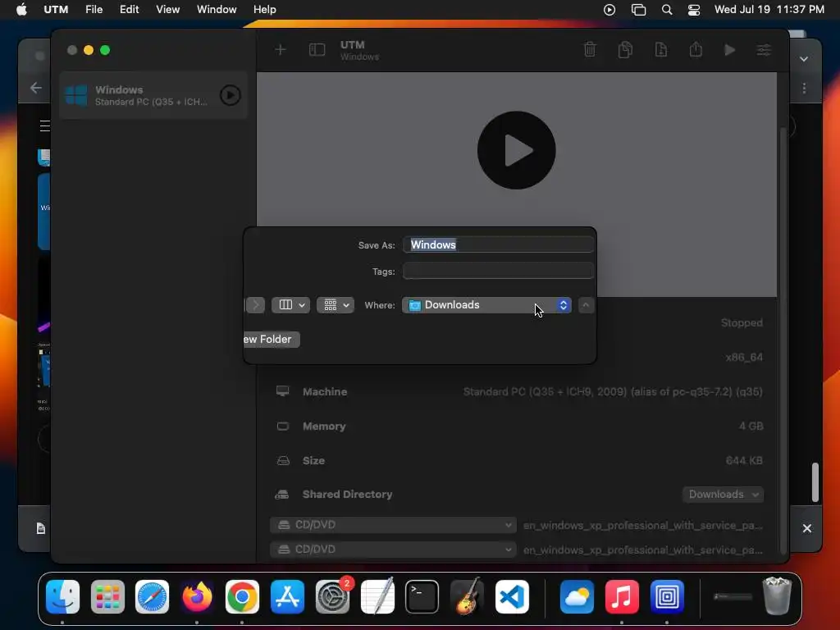Image resolution: width=840 pixels, height=630 pixels.
Task: Start Windows VM from sidebar play button
Action: pyautogui.click(x=231, y=95)
